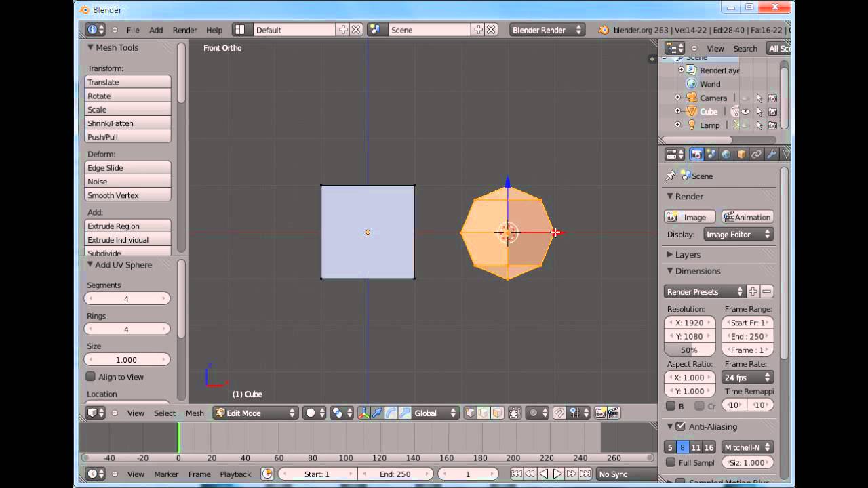Click the Extrude Region button
Screen dimensions: 868x488
pyautogui.click(x=127, y=226)
